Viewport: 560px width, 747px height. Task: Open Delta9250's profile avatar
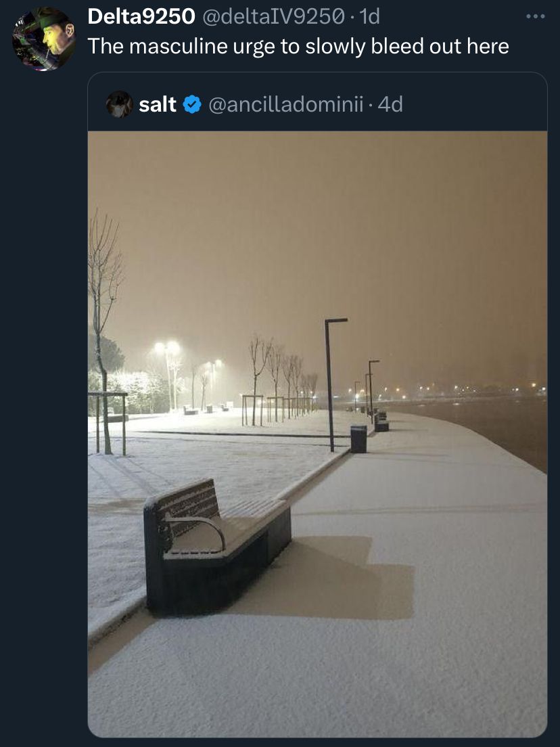(44, 39)
